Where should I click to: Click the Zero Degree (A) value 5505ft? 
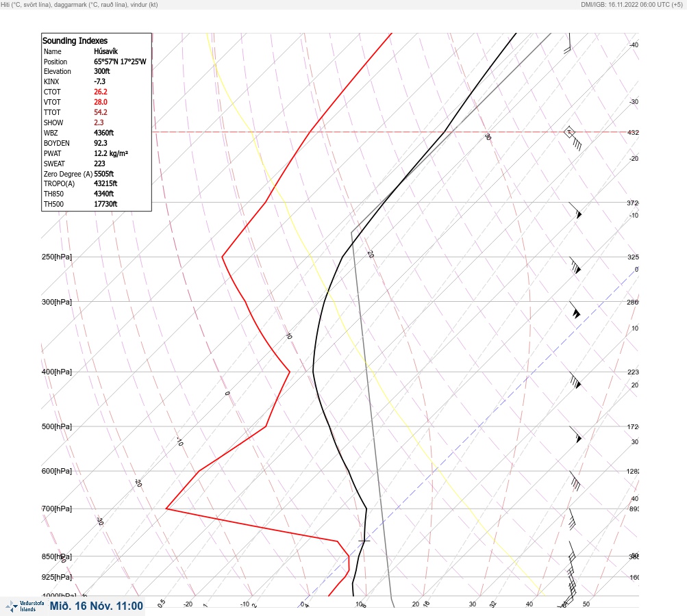(104, 174)
